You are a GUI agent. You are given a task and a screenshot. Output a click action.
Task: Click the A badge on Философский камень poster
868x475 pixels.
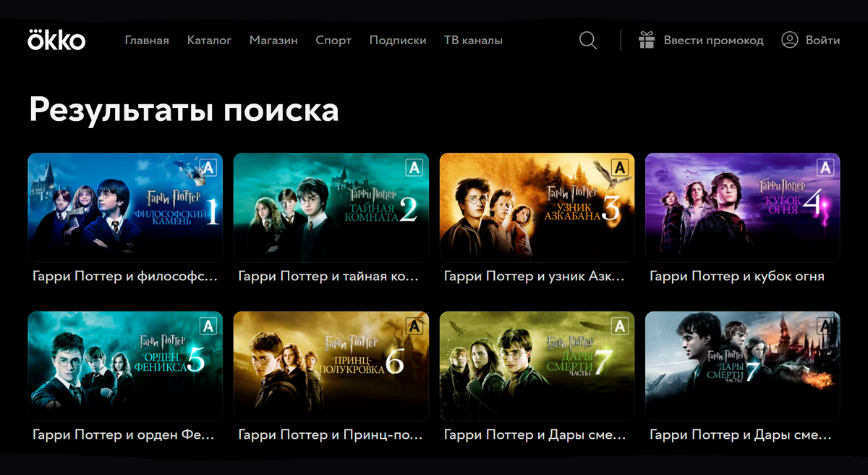[x=209, y=167]
